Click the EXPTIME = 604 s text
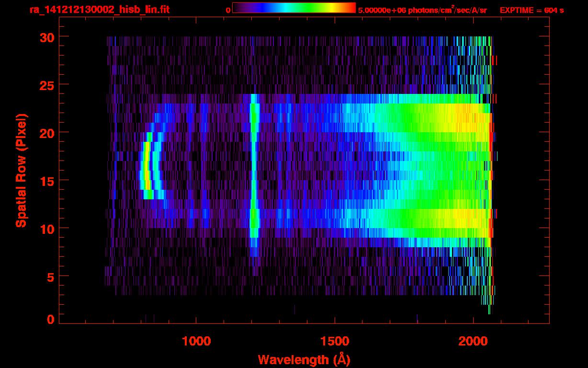The width and height of the screenshot is (588, 368). point(531,10)
